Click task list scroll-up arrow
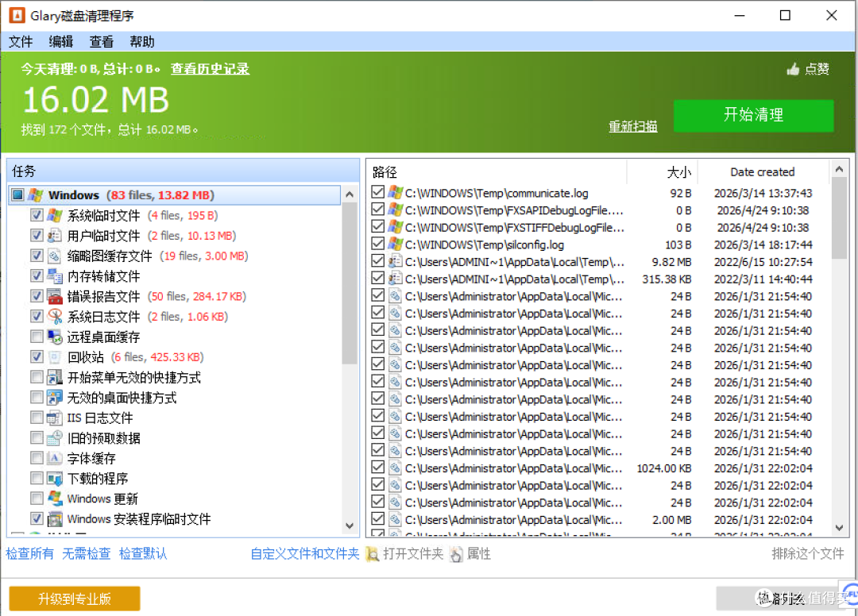The height and width of the screenshot is (616, 858). (350, 194)
